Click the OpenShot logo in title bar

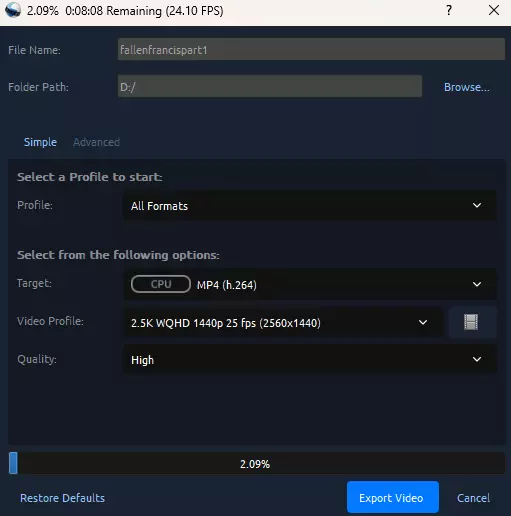click(13, 10)
